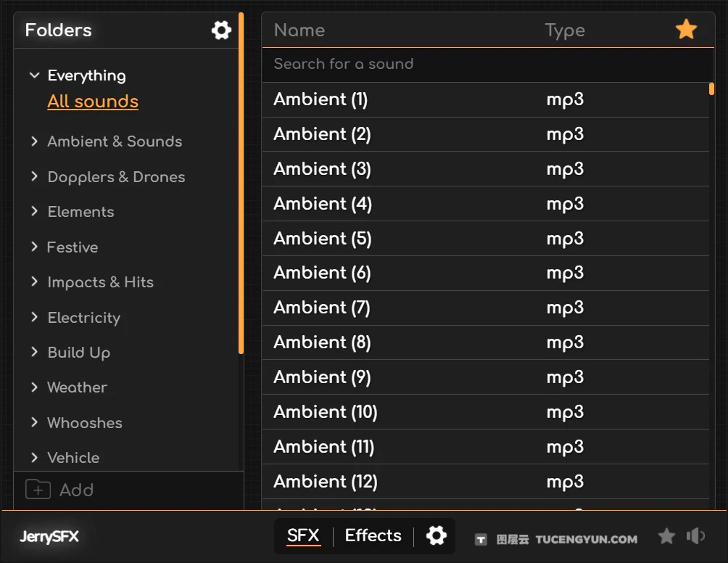Click mp3 type cell of Ambient (12)
This screenshot has width=728, height=563.
pyautogui.click(x=565, y=482)
